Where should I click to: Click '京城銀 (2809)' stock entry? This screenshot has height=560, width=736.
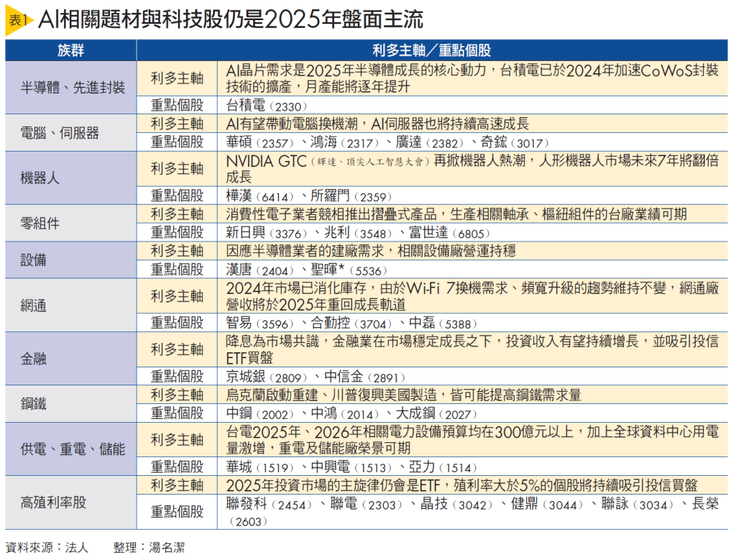click(267, 377)
